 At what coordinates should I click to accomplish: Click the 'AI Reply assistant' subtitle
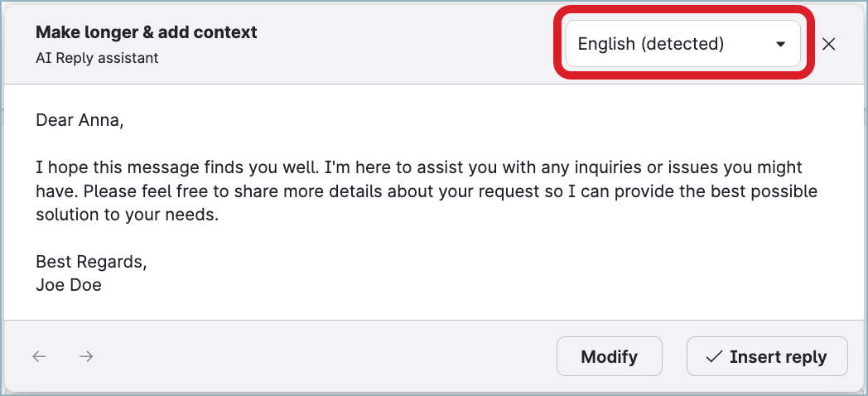pyautogui.click(x=97, y=58)
